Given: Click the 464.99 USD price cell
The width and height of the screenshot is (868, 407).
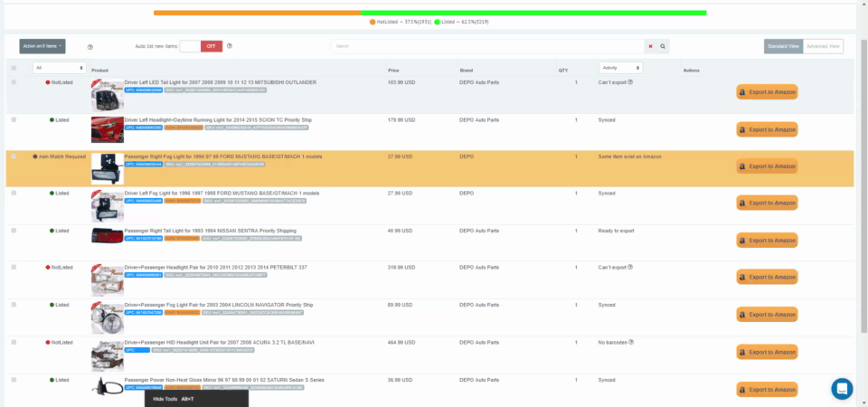Looking at the screenshot, I should 401,342.
